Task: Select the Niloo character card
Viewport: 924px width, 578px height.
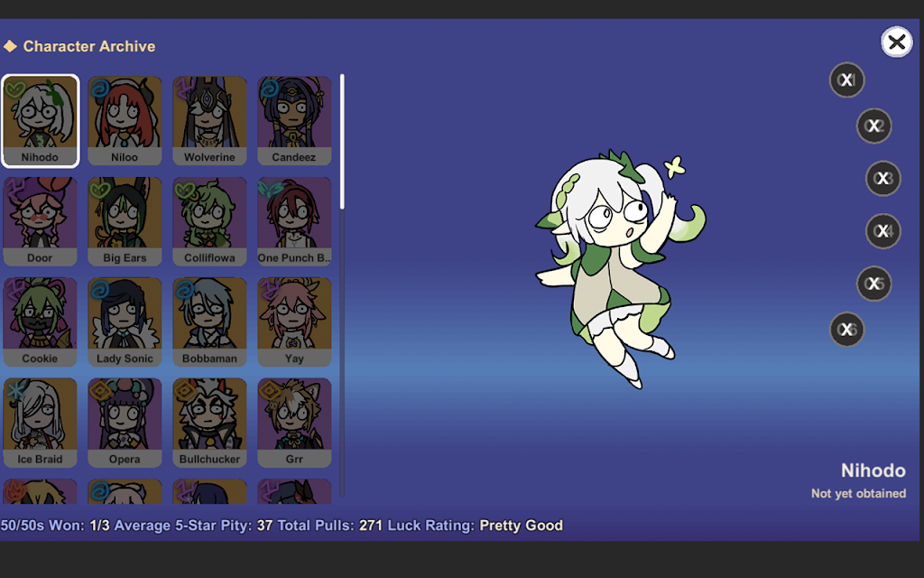Action: [125, 121]
